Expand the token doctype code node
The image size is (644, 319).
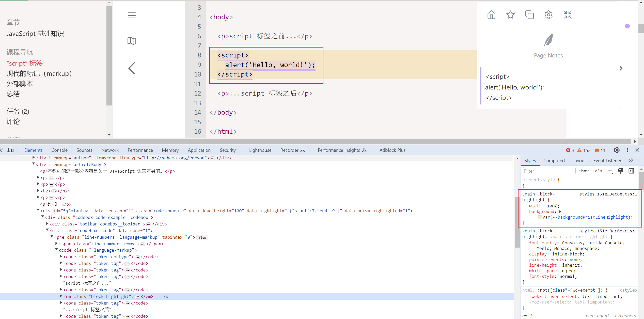pos(61,256)
